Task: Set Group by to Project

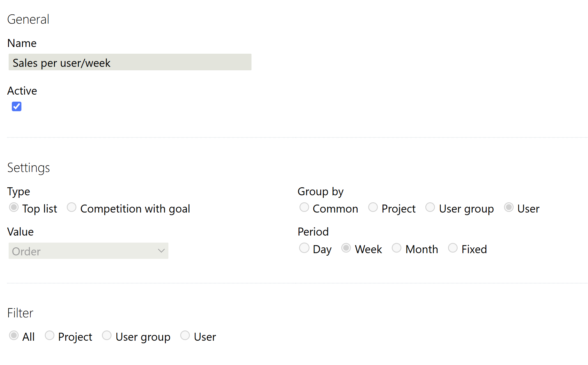Action: [x=373, y=207]
